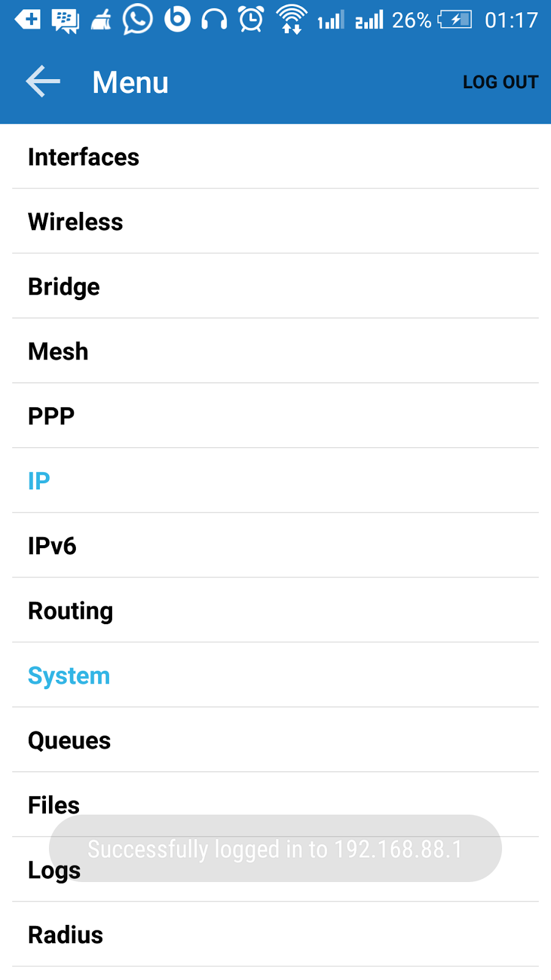The height and width of the screenshot is (980, 551).
Task: Open the Queues menu entry
Action: [70, 741]
